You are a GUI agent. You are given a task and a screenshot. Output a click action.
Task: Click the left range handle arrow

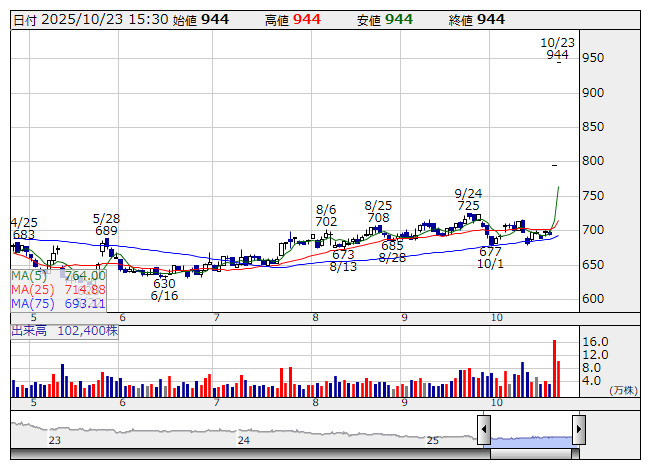[484, 431]
